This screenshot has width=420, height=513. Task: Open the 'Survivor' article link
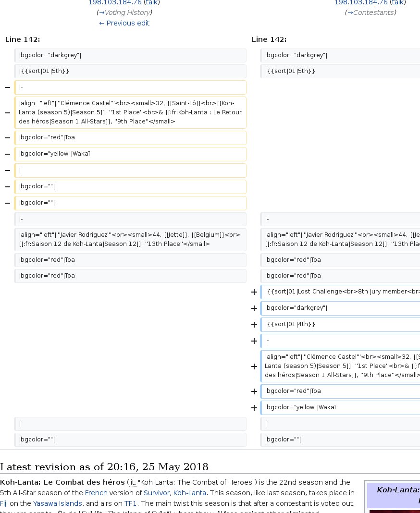click(x=156, y=493)
